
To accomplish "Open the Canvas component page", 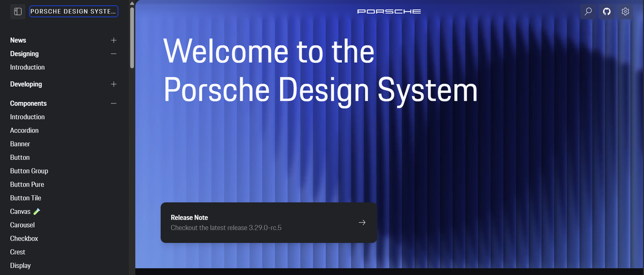I will pyautogui.click(x=20, y=212).
